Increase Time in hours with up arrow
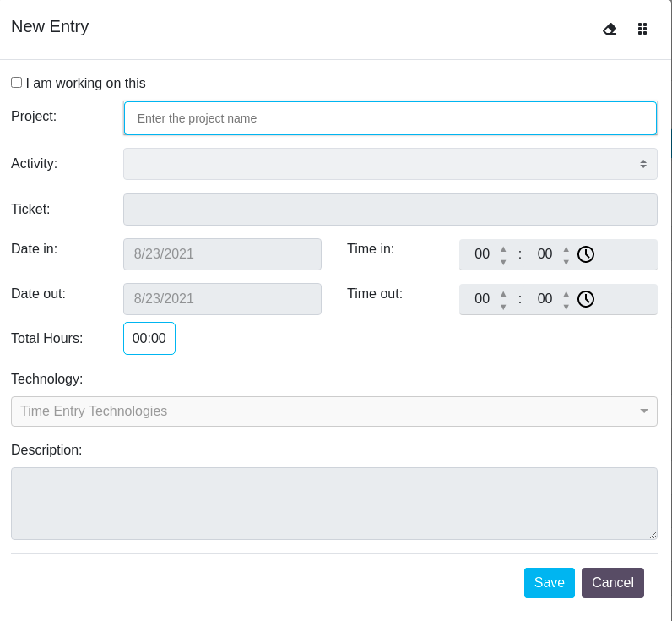672x621 pixels. [503, 249]
